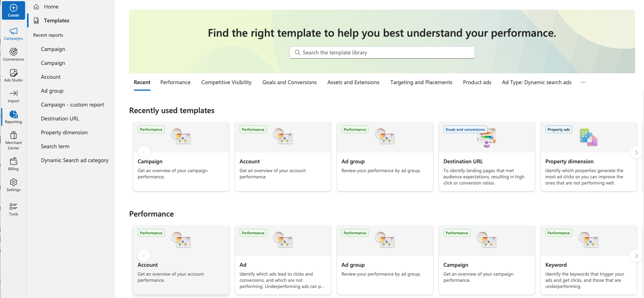Image resolution: width=644 pixels, height=298 pixels.
Task: Switch to Goals and Conversions tab
Action: tap(290, 82)
